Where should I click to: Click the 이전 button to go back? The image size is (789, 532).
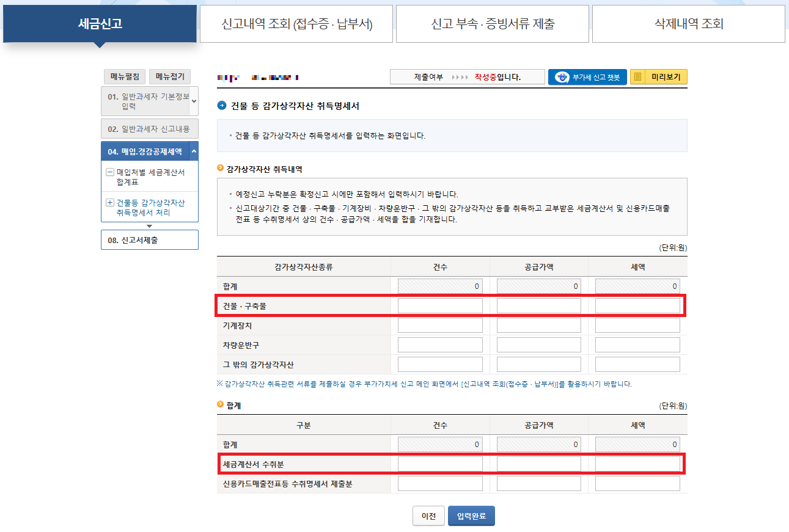click(x=428, y=516)
